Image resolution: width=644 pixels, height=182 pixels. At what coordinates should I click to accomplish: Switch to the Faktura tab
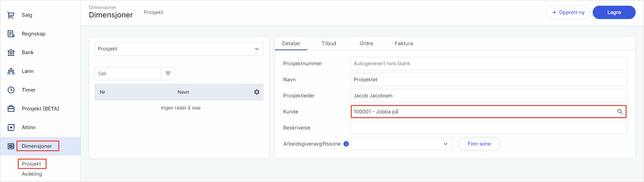click(404, 43)
